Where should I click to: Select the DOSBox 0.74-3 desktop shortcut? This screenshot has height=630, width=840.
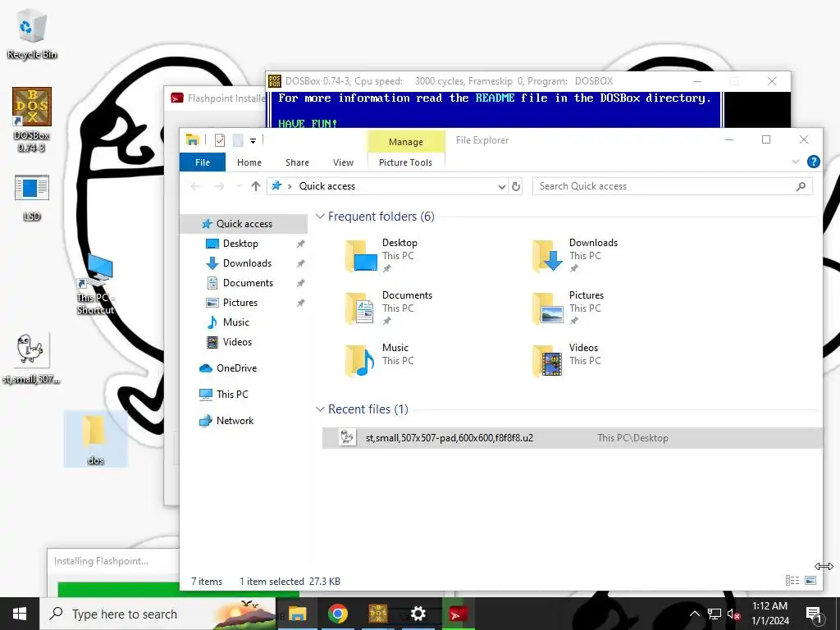coord(32,120)
